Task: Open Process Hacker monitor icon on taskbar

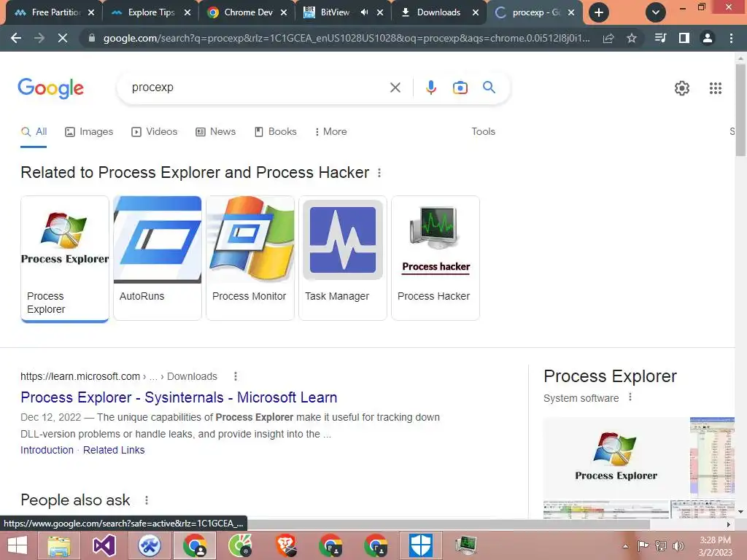Action: (x=465, y=545)
